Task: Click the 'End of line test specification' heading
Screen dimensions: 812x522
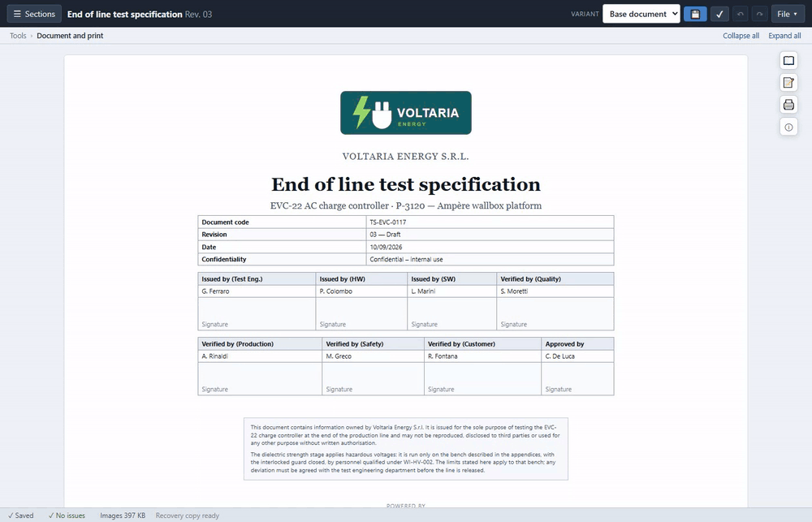Action: coord(406,184)
